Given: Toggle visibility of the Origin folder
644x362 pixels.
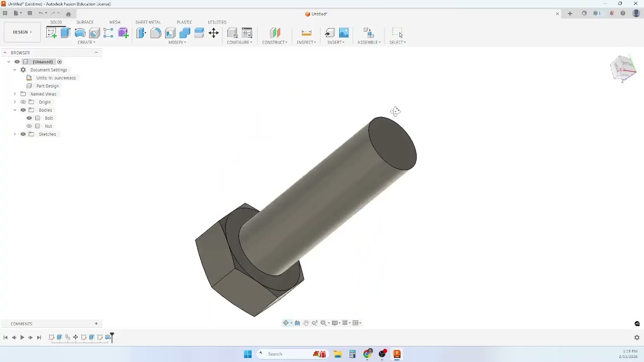Looking at the screenshot, I should pos(23,102).
